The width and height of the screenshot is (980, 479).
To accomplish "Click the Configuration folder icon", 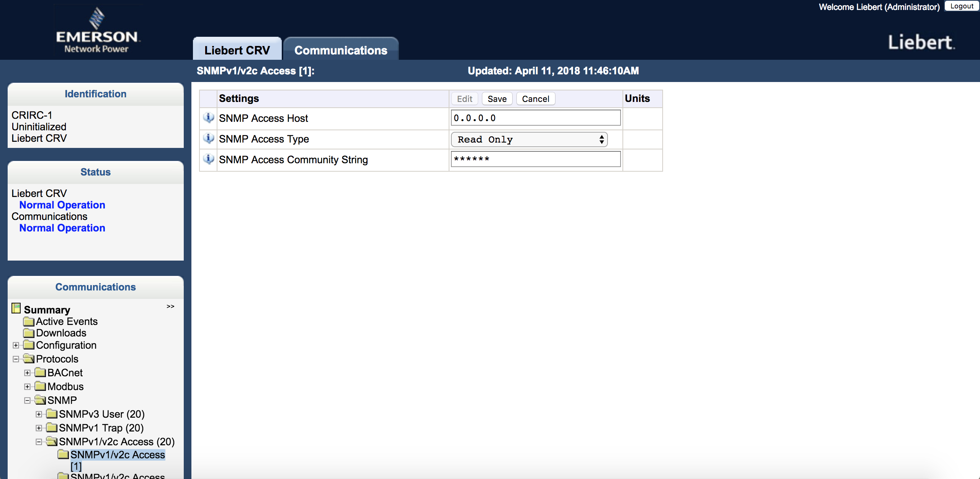I will pos(29,345).
